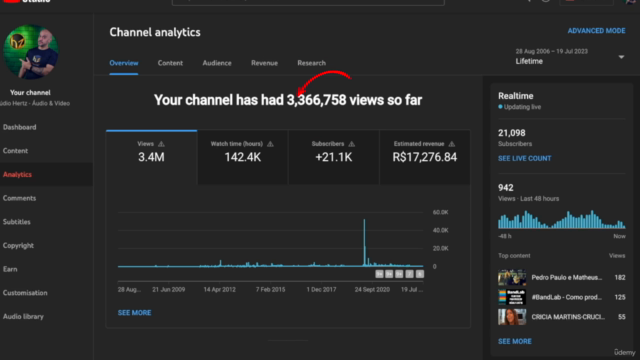Open the Earn page
Screen dimensions: 640x360
point(10,269)
